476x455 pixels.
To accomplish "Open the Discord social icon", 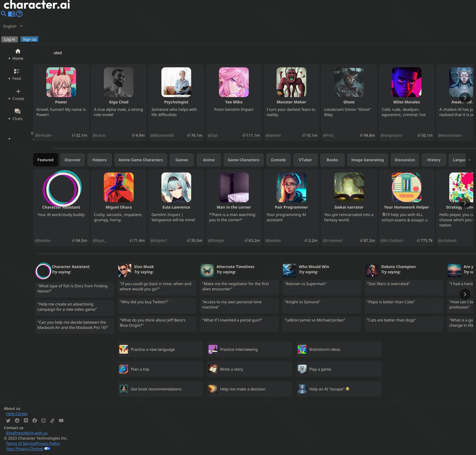I will coord(26,420).
